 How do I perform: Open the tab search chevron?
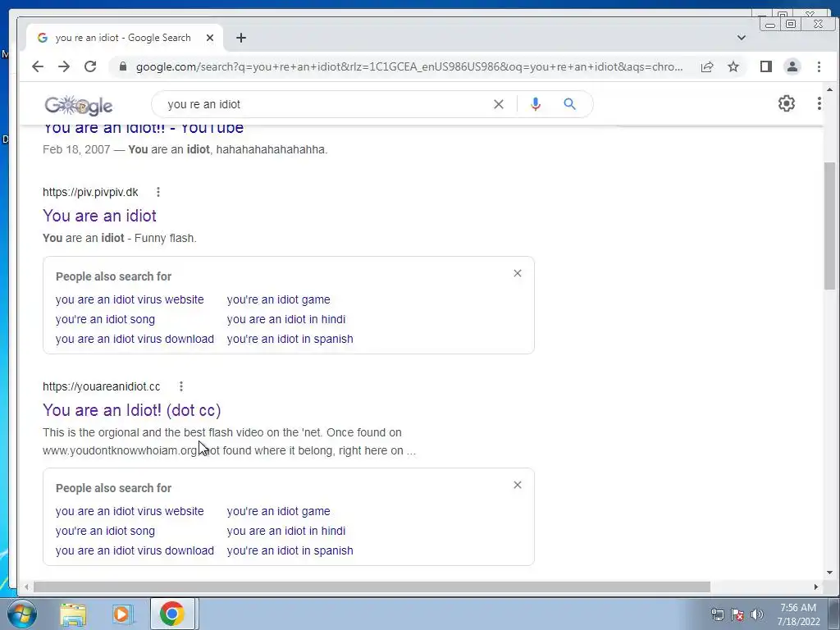[742, 38]
